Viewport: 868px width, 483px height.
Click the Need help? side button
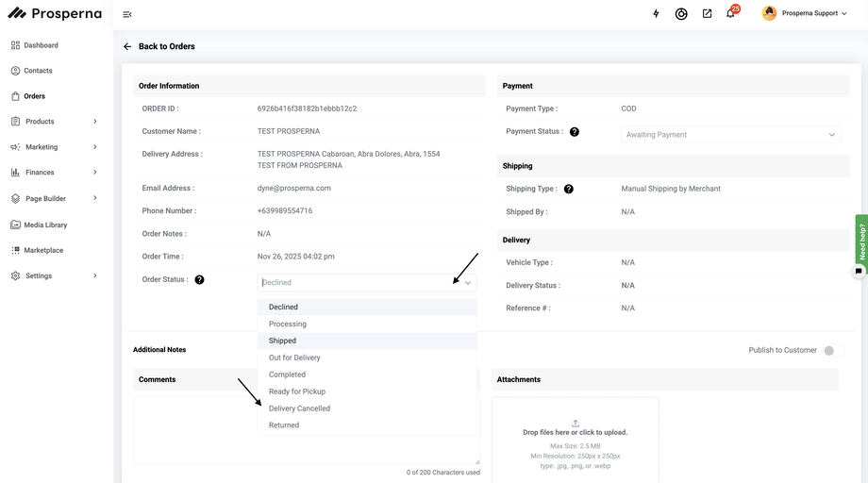(861, 240)
